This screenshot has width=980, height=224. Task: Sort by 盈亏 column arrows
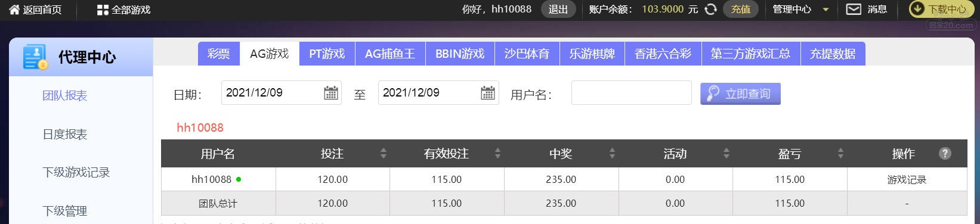click(840, 154)
